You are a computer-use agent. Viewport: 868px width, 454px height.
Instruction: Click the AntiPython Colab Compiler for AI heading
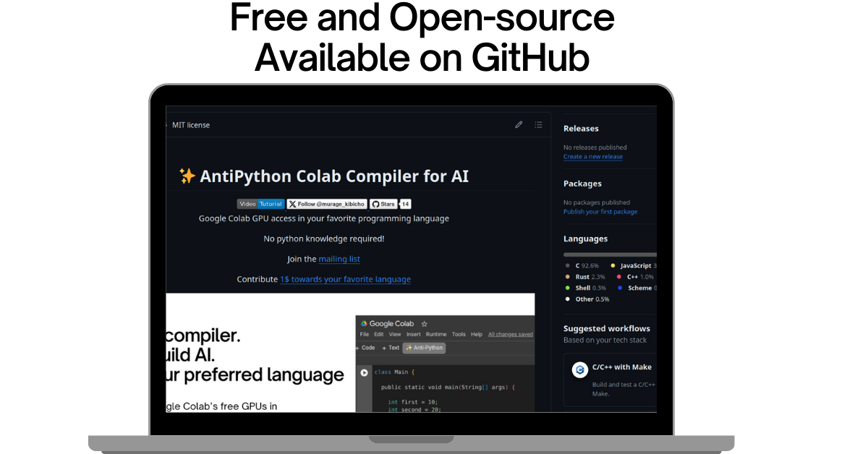(334, 176)
